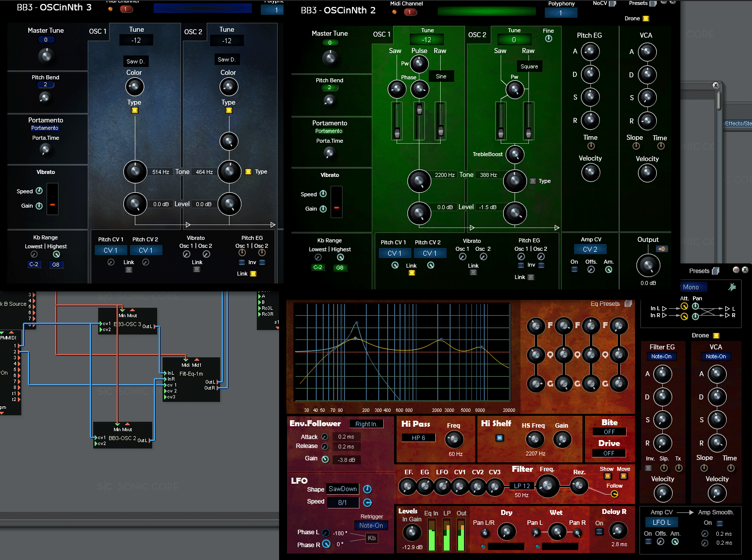Open the Filter EG Note-On selector
752x560 pixels.
pos(661,356)
